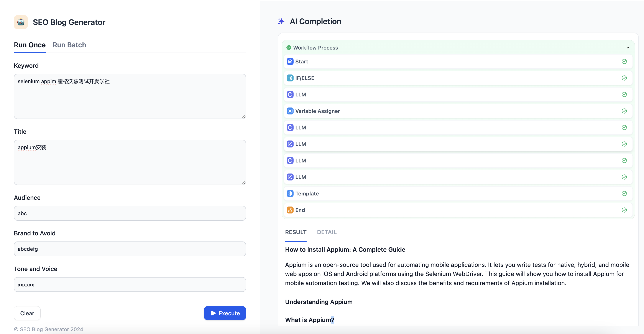Screen dimensions: 644x334
Task: Open the DETAIL tab
Action: pyautogui.click(x=327, y=232)
